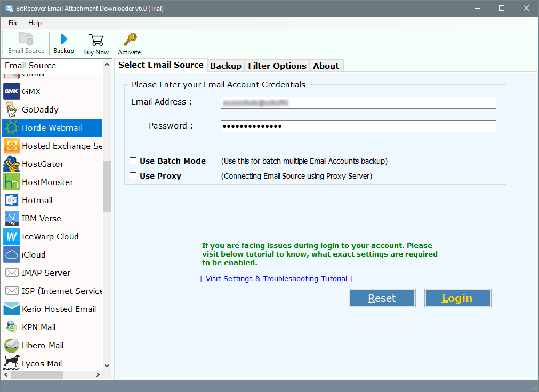Select IMAP Server text in list
The image size is (539, 392).
(x=46, y=273)
